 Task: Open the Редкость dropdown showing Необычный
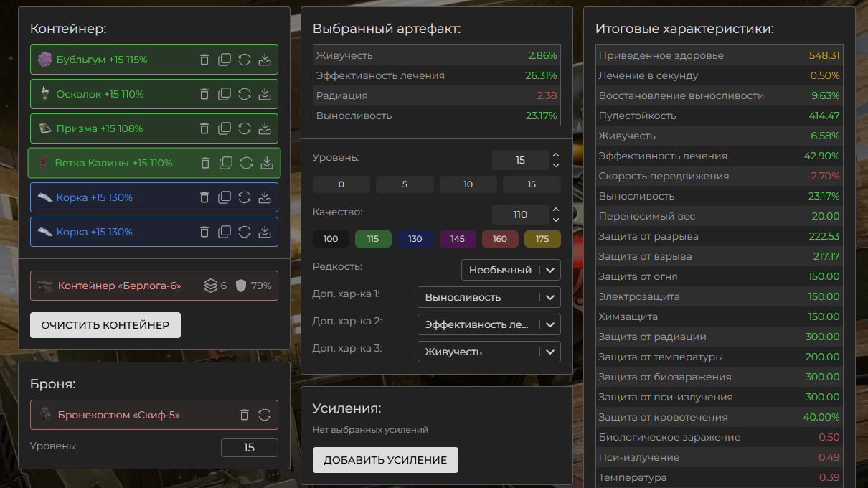(x=511, y=270)
